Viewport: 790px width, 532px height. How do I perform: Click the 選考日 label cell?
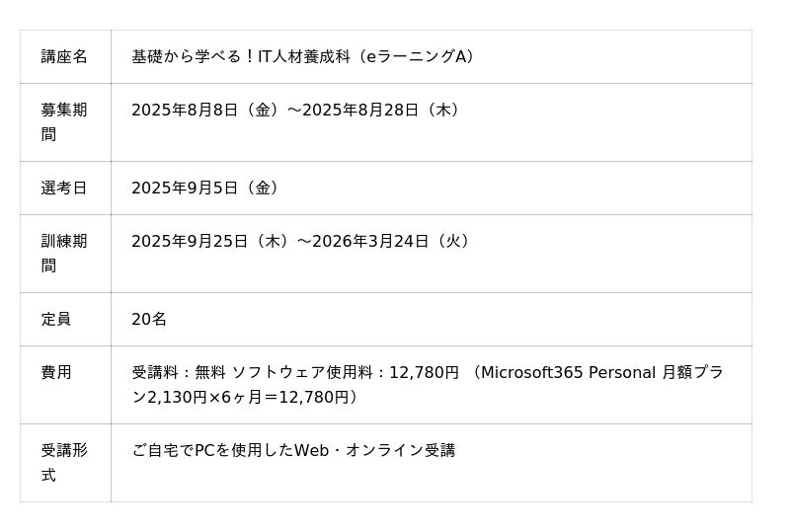(x=65, y=188)
